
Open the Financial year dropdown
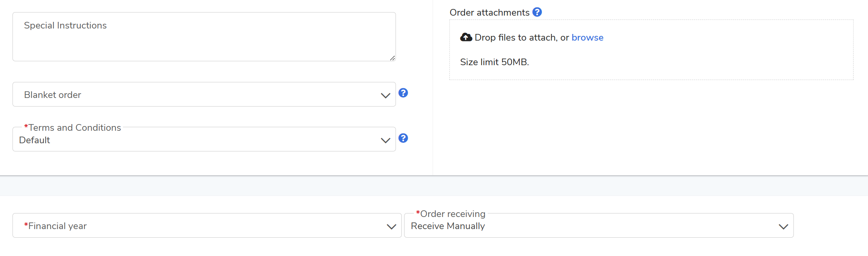(x=195, y=226)
